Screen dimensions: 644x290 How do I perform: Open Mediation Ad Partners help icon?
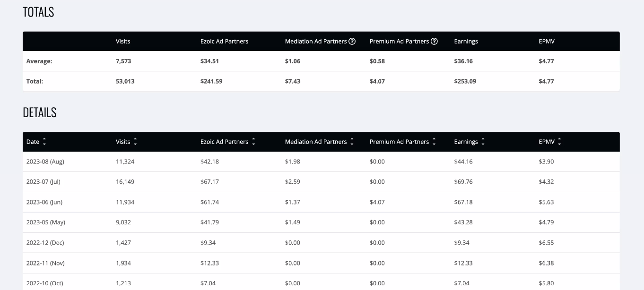352,41
